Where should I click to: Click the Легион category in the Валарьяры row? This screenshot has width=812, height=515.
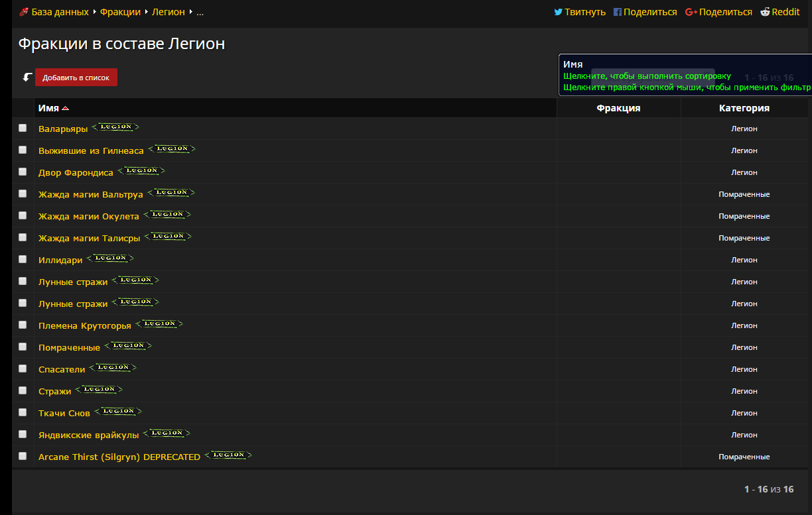(x=744, y=129)
